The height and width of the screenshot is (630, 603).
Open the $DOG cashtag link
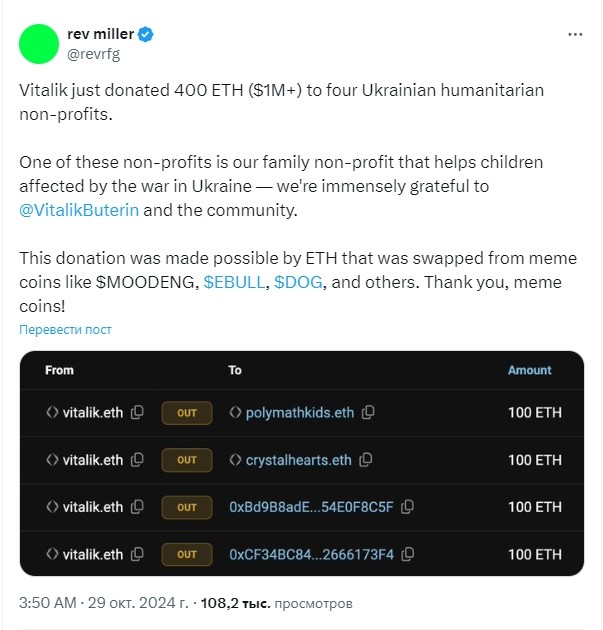(298, 282)
